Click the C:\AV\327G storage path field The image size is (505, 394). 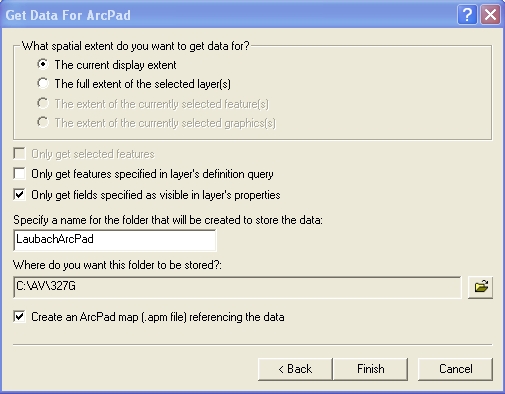[x=237, y=287]
